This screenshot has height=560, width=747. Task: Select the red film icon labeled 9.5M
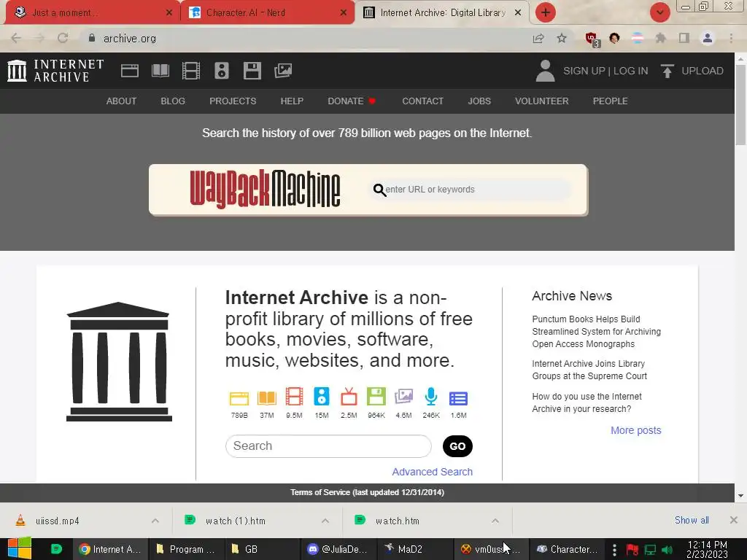(x=294, y=397)
